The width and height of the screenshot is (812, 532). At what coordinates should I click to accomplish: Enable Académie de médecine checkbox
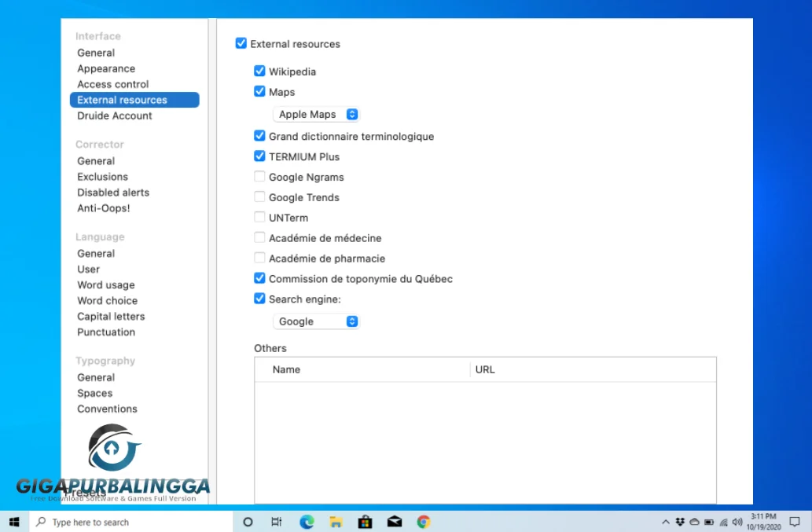[x=259, y=237]
